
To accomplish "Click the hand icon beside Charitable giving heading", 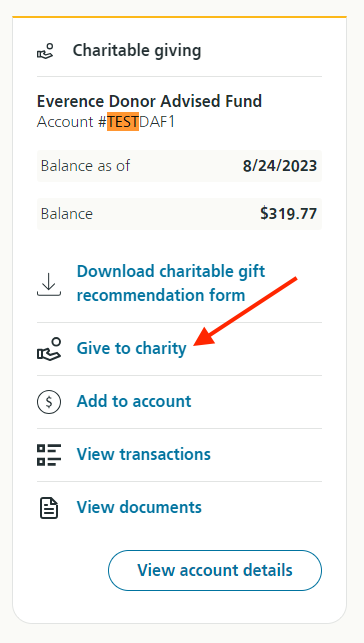I will pyautogui.click(x=45, y=51).
